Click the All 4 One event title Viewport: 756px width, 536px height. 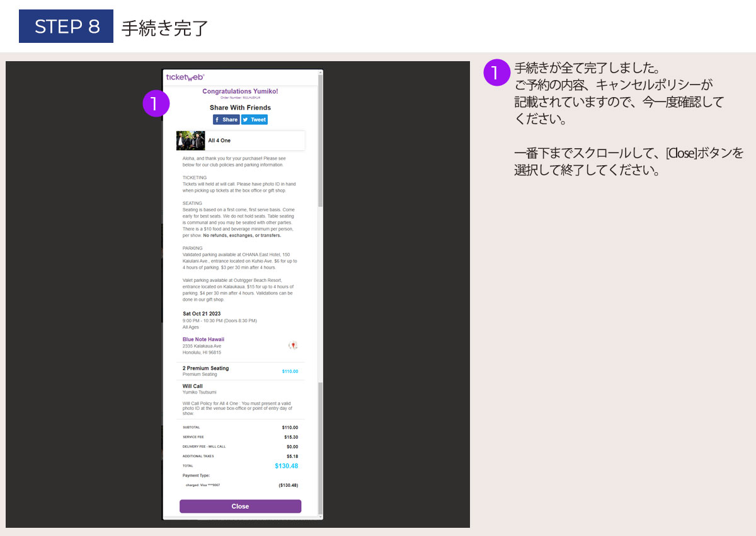[x=219, y=141]
